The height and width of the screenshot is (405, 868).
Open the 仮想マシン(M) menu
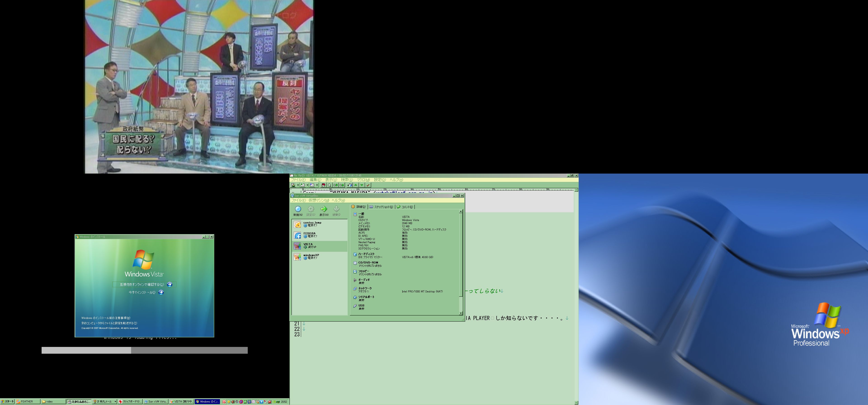319,200
